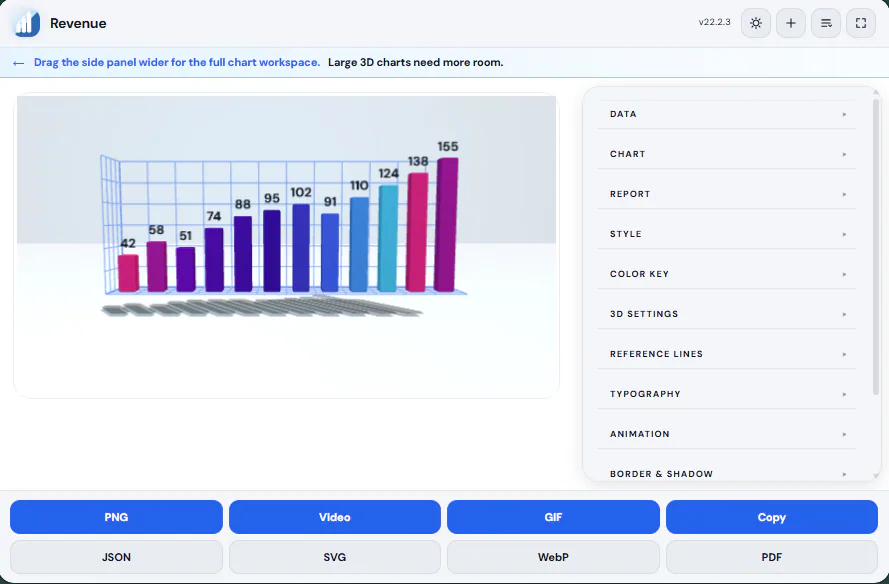This screenshot has height=584, width=889.
Task: Click the side panel scrollbar
Action: click(876, 247)
